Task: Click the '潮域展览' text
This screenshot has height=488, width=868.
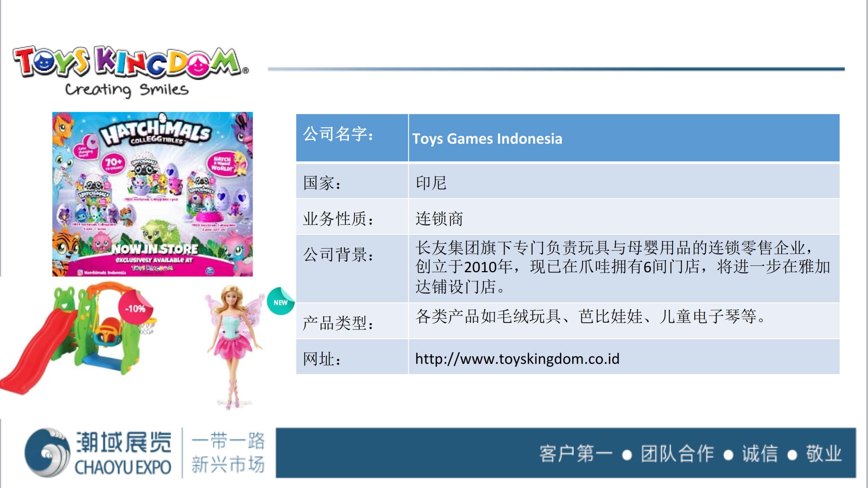Action: coord(124,442)
